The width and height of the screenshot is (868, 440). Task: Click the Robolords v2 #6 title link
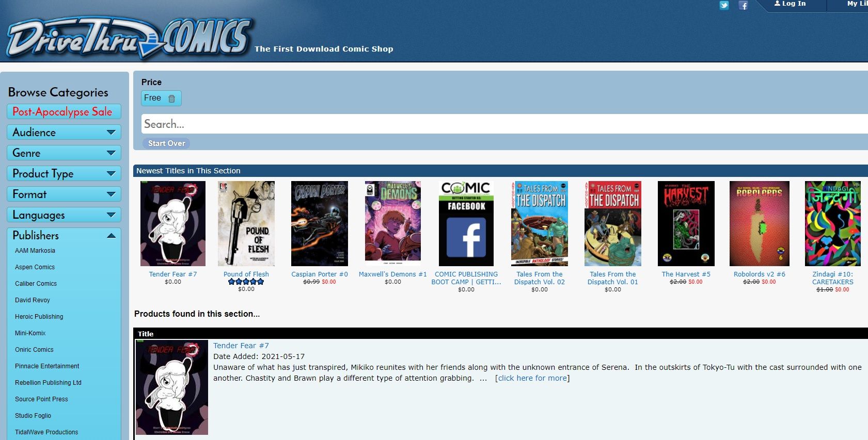(760, 274)
